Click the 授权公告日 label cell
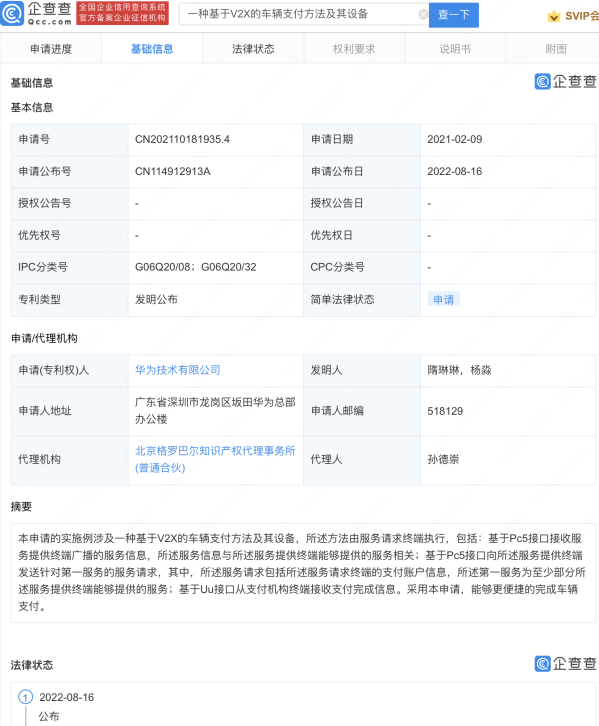This screenshot has height=726, width=599. tap(362, 203)
